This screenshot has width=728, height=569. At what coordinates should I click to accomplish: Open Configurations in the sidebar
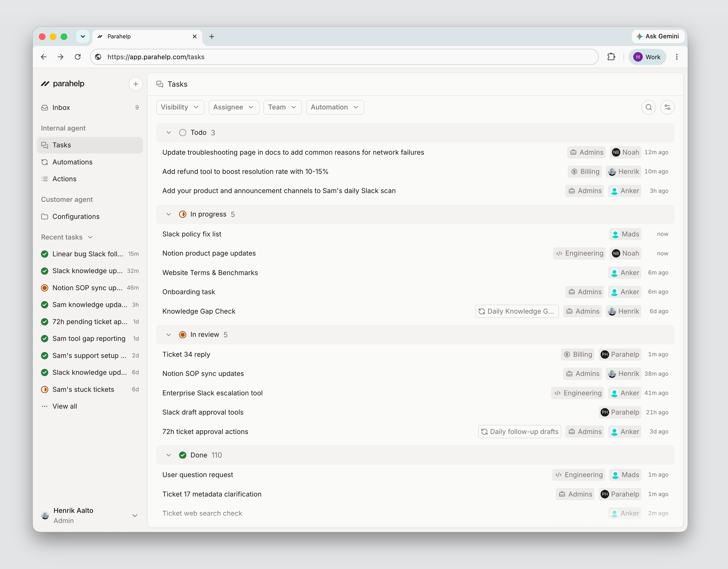[x=90, y=216]
